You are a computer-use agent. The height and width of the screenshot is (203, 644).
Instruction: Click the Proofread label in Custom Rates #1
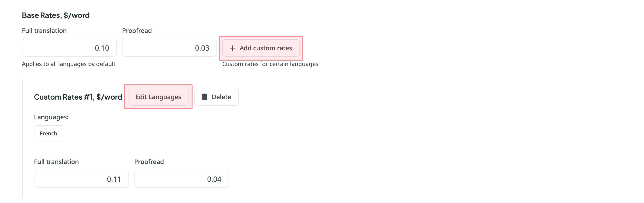(149, 162)
